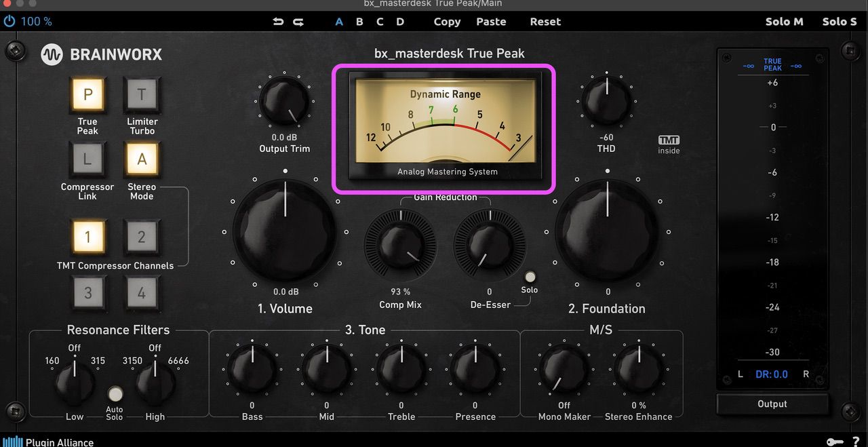This screenshot has height=447, width=868.
Task: Click the Presence tone knob
Action: tap(475, 369)
